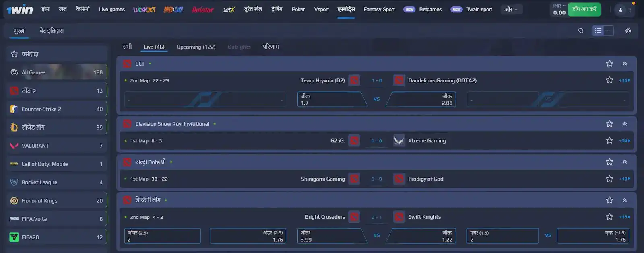Select the एचर (-1.5) handicap at 1.76
Screen dimensions: 644x253
(x=593, y=236)
